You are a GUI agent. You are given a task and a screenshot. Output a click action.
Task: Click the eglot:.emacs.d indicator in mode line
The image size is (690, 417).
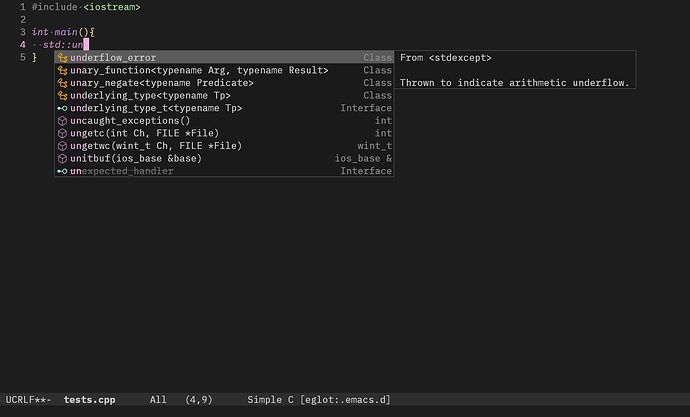[345, 400]
